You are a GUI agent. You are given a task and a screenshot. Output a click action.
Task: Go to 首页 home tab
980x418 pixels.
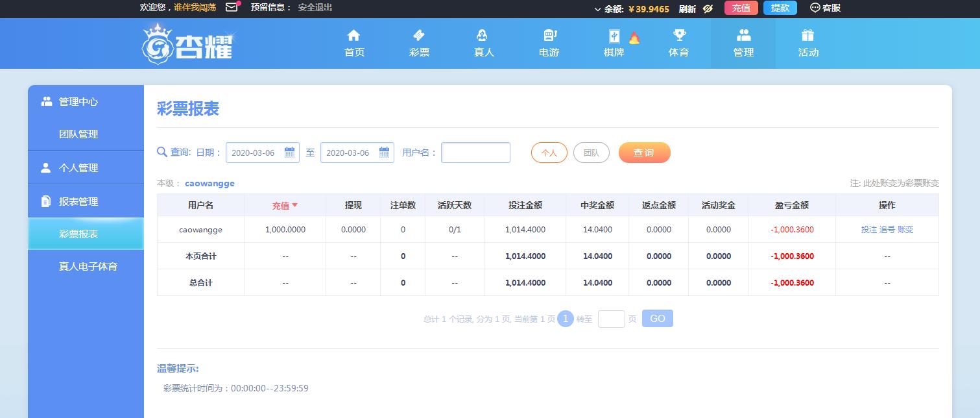pos(354,43)
